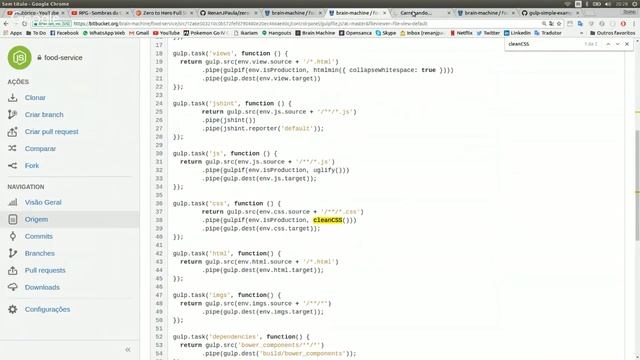
Task: Click the reload page button
Action: click(24, 24)
